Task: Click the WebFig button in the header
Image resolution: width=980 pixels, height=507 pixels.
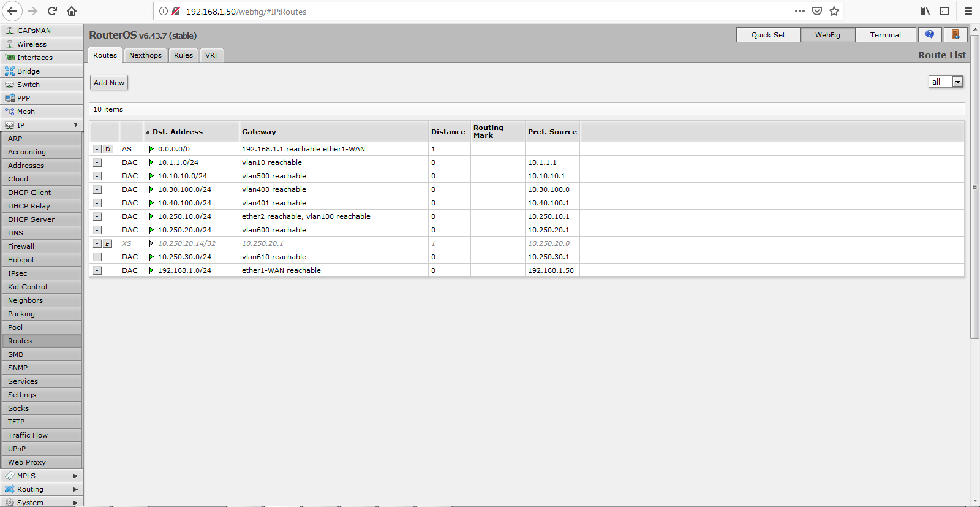Action: point(827,35)
